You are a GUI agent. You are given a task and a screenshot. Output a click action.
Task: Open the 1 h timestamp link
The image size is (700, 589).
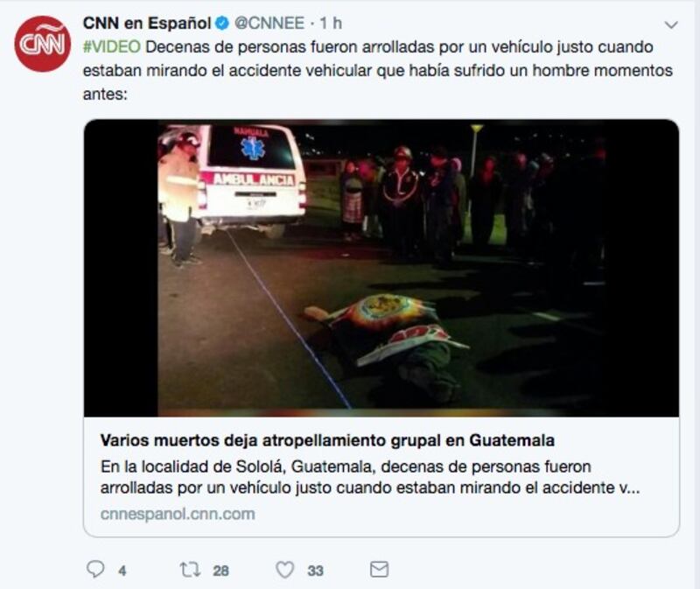pos(331,24)
